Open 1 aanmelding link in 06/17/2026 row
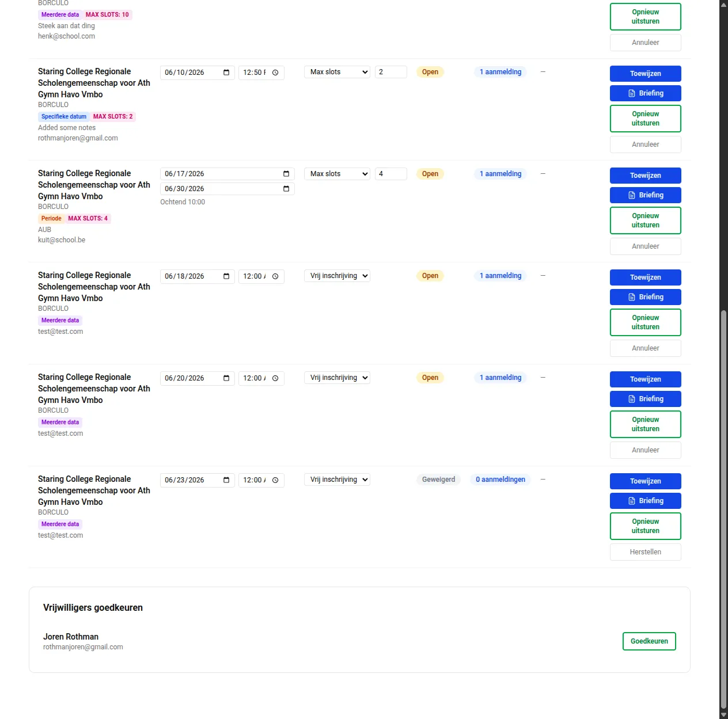Screen dimensions: 728x719 pos(500,174)
